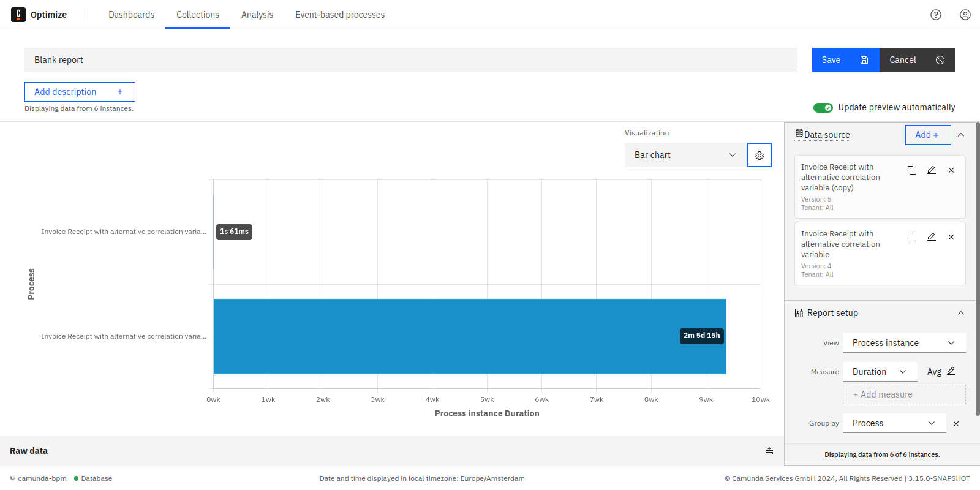Edit the Version 4 data source
This screenshot has height=490, width=980.
931,237
